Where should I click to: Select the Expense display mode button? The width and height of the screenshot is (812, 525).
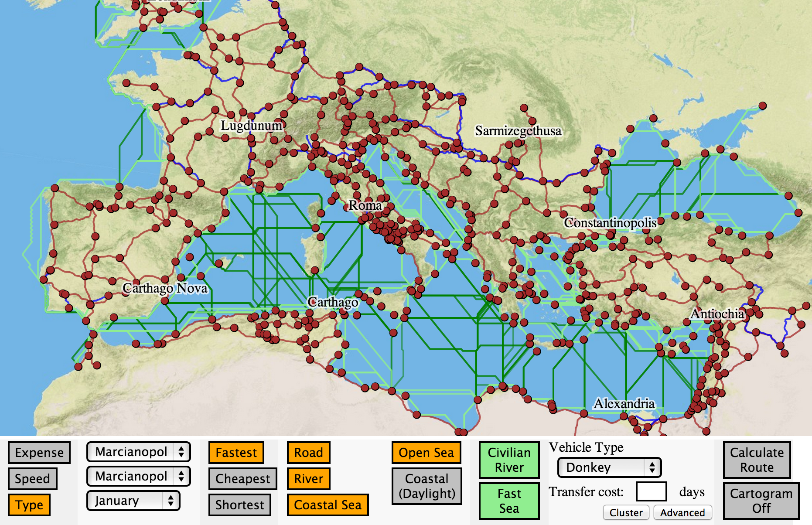click(39, 453)
